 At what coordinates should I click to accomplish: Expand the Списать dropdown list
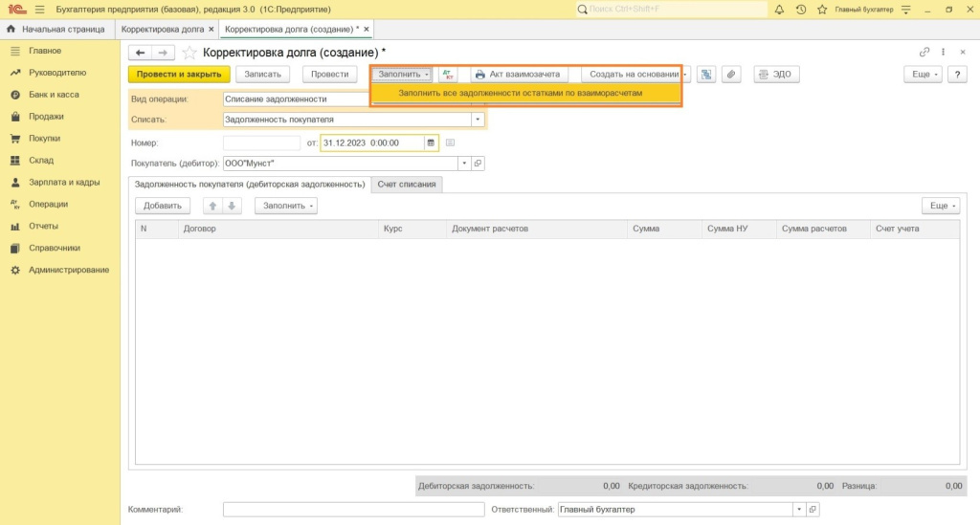click(477, 120)
